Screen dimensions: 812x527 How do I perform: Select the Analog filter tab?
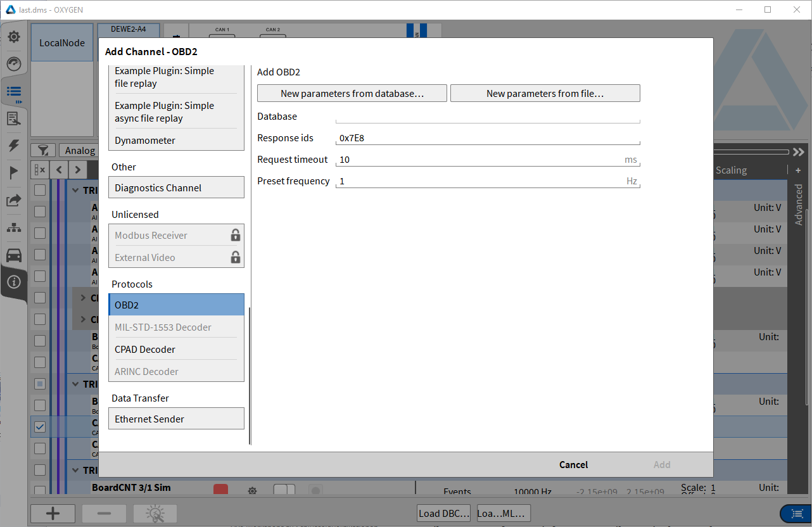80,150
